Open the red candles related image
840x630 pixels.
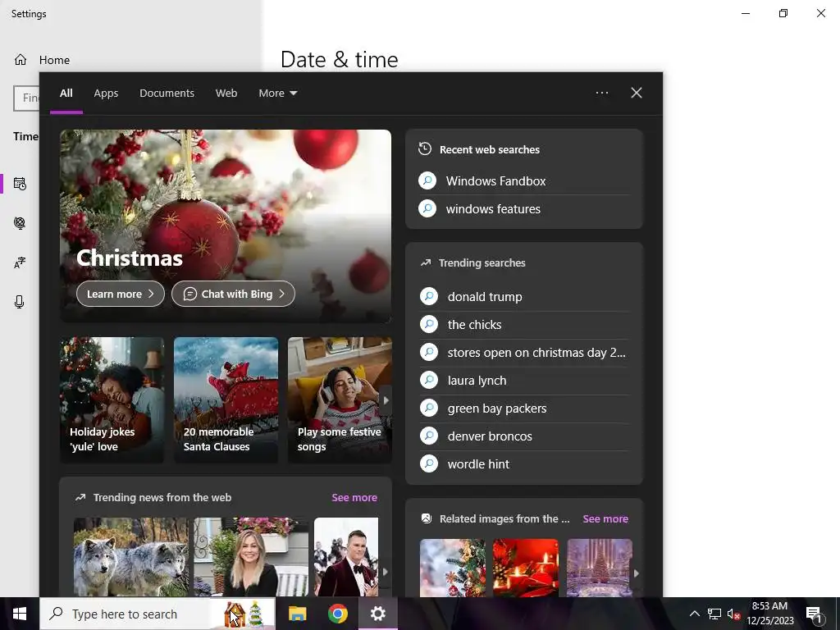click(x=526, y=568)
